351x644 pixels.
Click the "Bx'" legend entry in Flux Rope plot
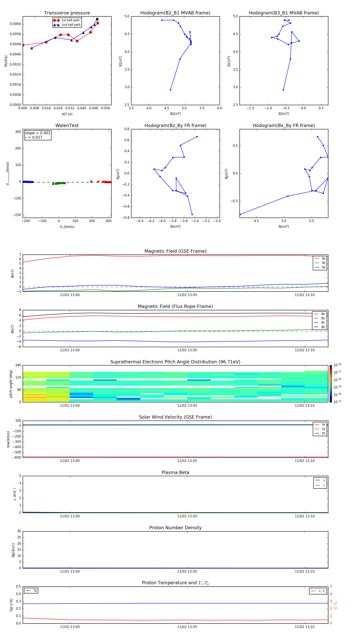tap(320, 314)
